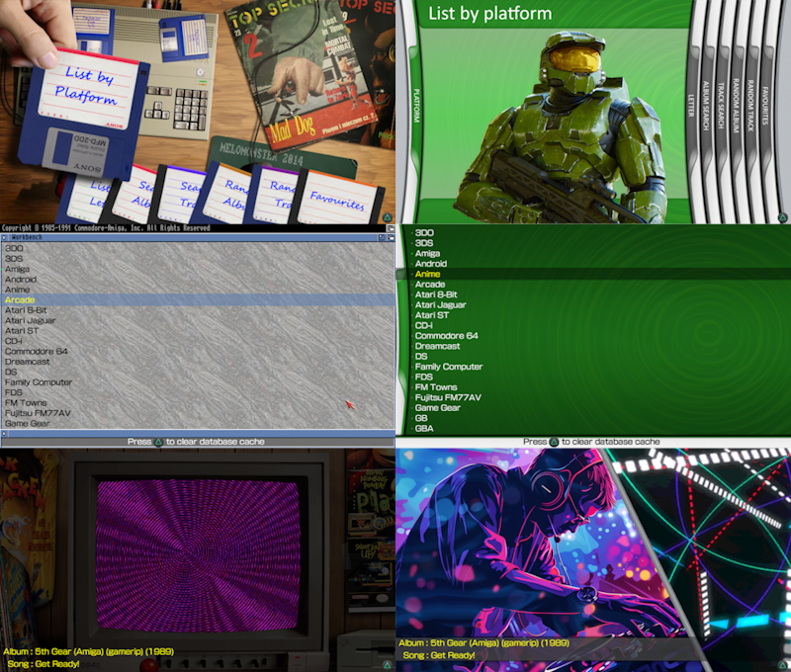Choose 'Amiga' in the green platform list
The width and height of the screenshot is (791, 672).
(x=427, y=254)
